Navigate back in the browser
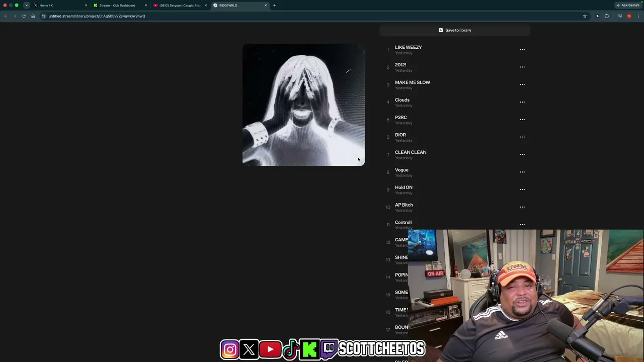Image resolution: width=644 pixels, height=362 pixels. (6, 16)
